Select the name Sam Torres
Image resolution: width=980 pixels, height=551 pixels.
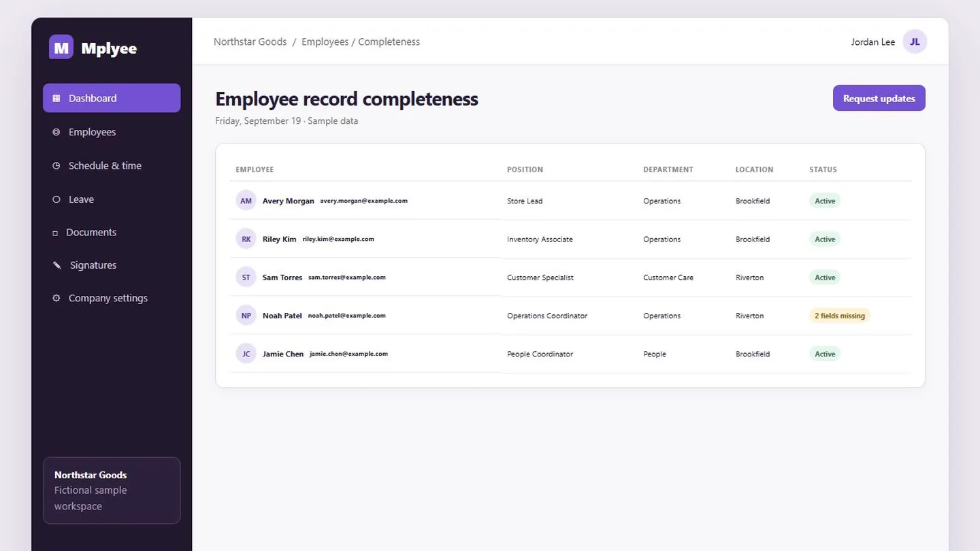pos(282,278)
